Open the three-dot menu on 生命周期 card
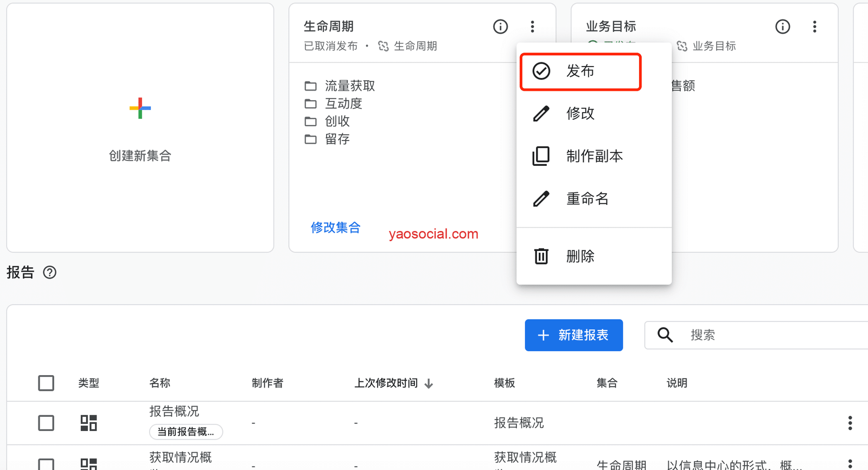Image resolution: width=868 pixels, height=470 pixels. [532, 27]
